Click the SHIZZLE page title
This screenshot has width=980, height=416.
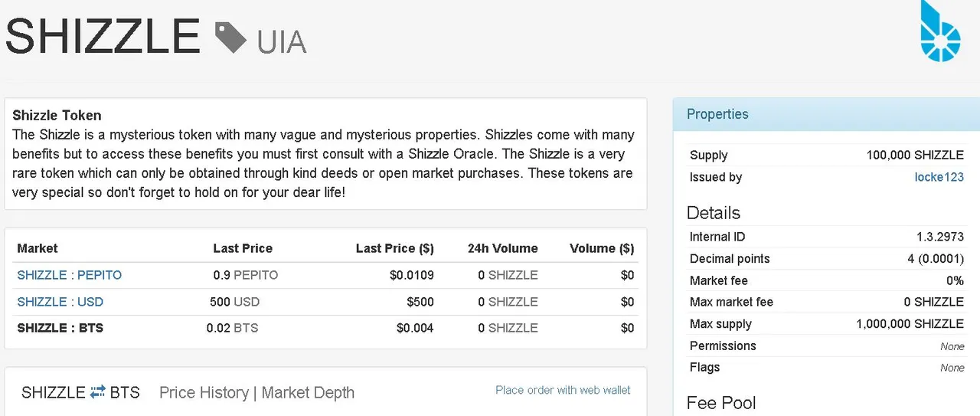tap(103, 36)
